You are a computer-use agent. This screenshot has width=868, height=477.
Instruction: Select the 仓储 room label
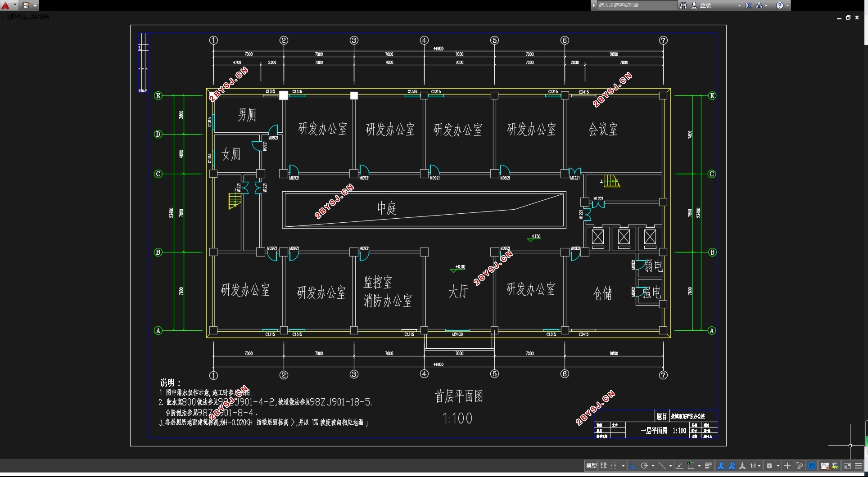pyautogui.click(x=603, y=293)
